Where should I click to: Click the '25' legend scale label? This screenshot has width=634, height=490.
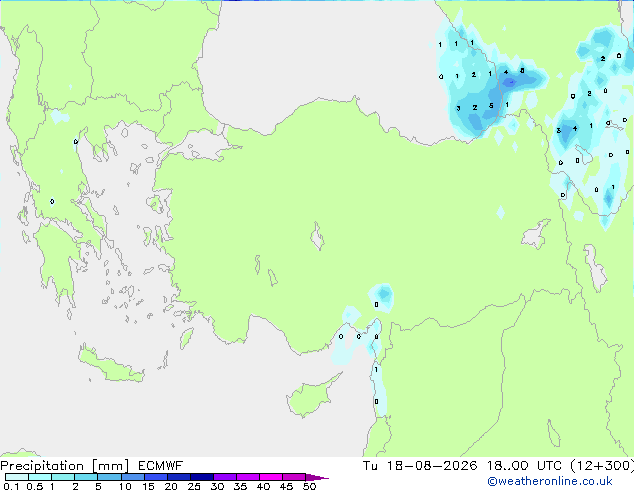pos(194,486)
